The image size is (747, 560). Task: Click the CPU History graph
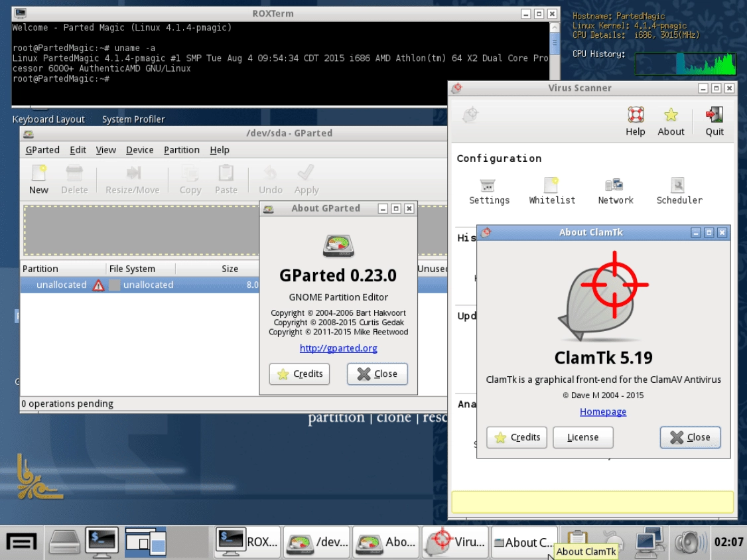(685, 64)
